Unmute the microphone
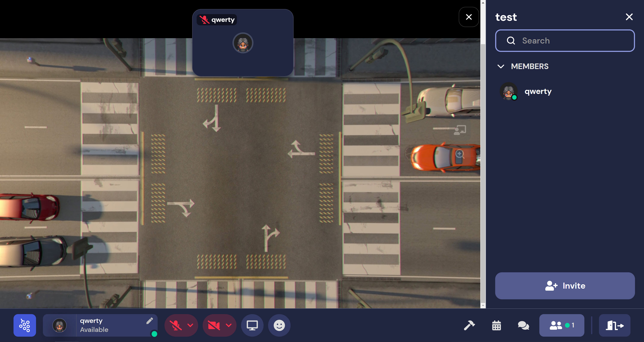The image size is (644, 342). (175, 325)
